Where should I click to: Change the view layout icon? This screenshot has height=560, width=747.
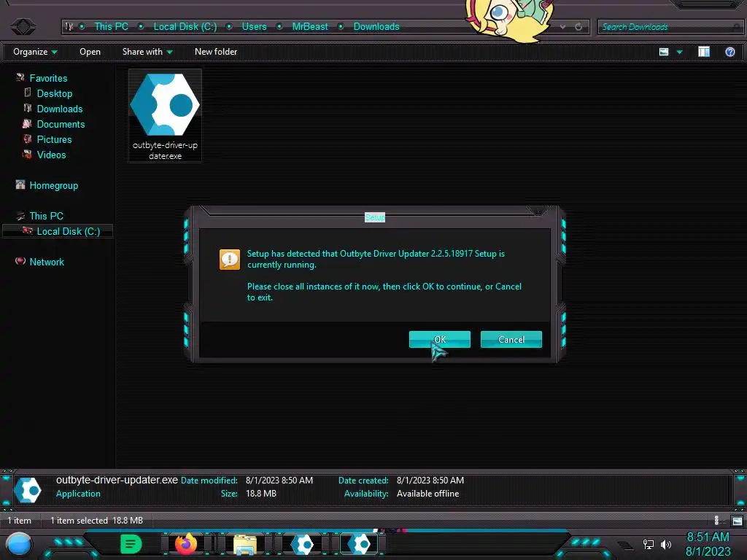pos(664,52)
